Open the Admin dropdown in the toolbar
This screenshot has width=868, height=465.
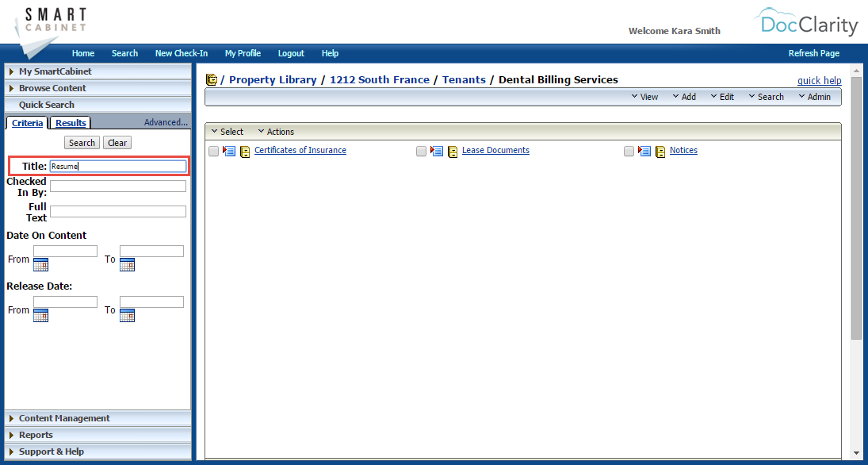pyautogui.click(x=815, y=96)
